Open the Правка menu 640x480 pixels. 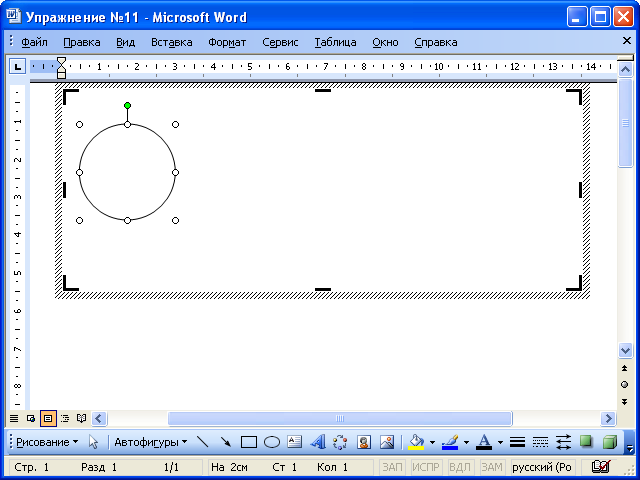coord(82,42)
